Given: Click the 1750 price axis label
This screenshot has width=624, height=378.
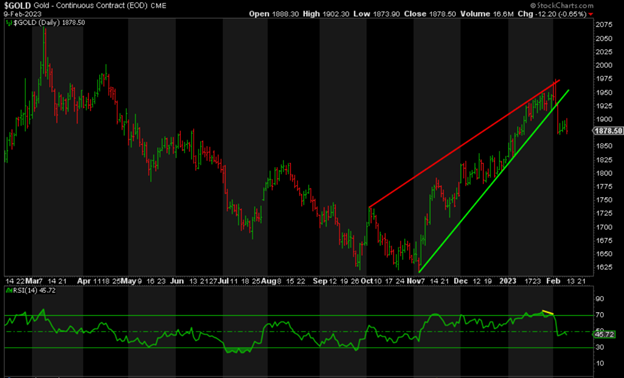Looking at the screenshot, I should pyautogui.click(x=604, y=200).
